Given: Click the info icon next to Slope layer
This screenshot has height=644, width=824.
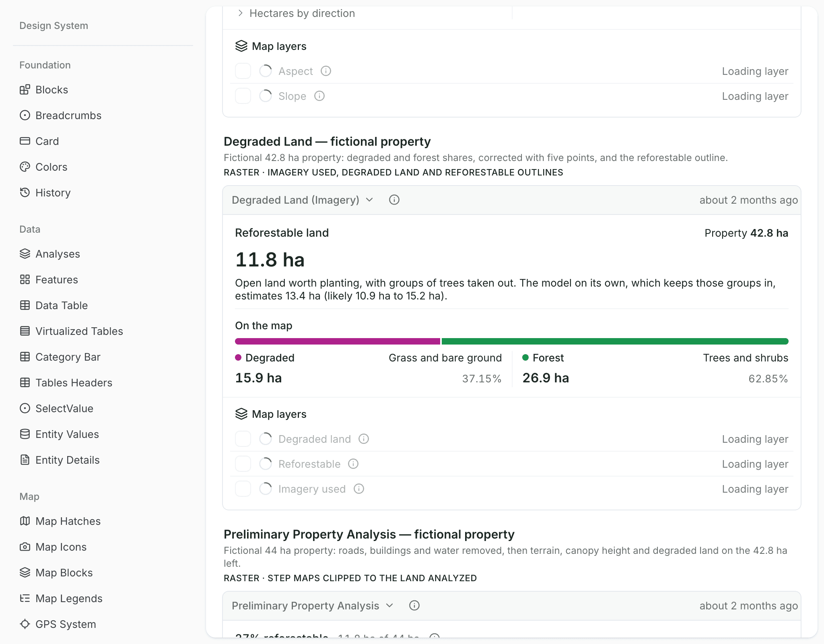Looking at the screenshot, I should [319, 96].
